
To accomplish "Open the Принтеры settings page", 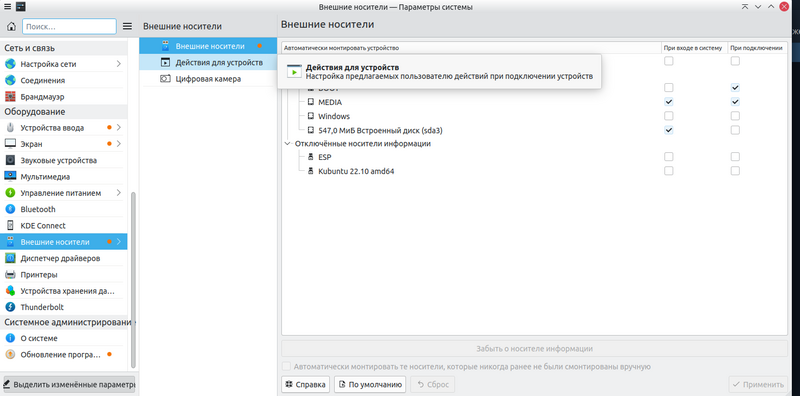I will click(x=64, y=275).
